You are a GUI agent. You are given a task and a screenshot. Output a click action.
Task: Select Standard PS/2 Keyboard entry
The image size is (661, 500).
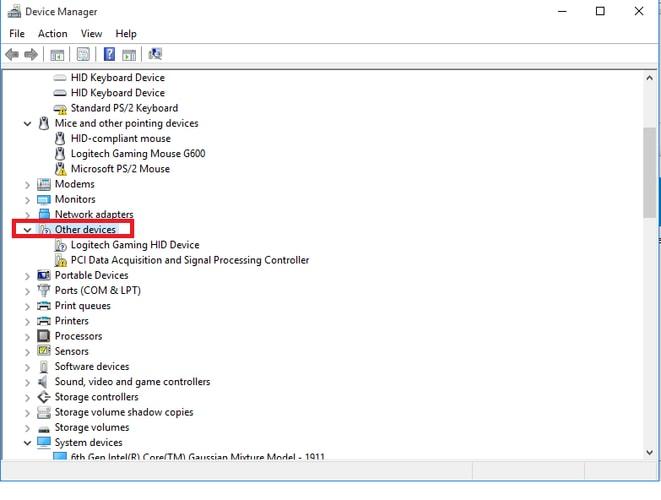click(124, 108)
